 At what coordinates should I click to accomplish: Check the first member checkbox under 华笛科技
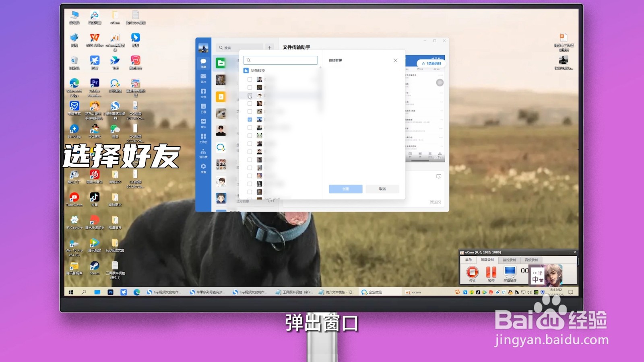tap(250, 79)
